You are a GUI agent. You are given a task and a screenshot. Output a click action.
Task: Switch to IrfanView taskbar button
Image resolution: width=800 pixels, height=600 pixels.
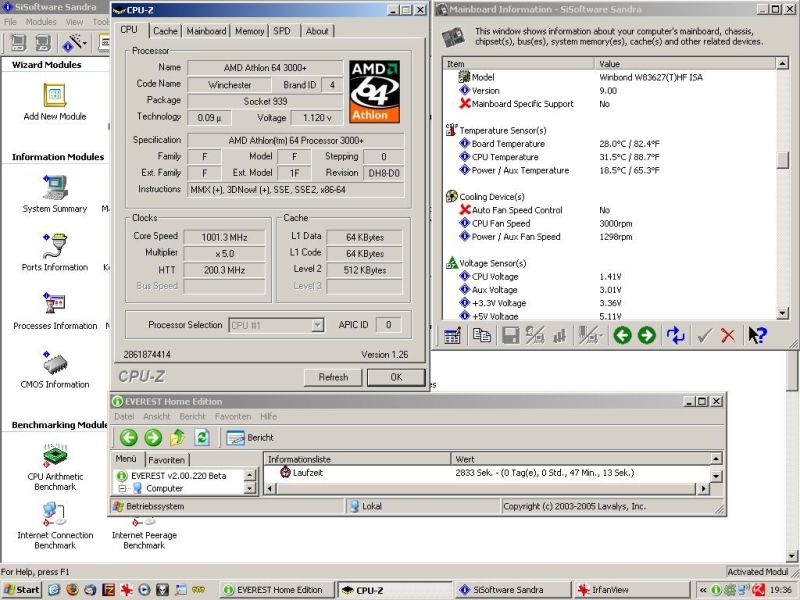tap(632, 590)
